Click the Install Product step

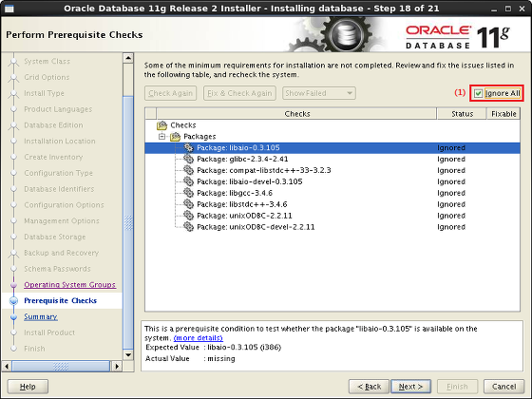[49, 332]
